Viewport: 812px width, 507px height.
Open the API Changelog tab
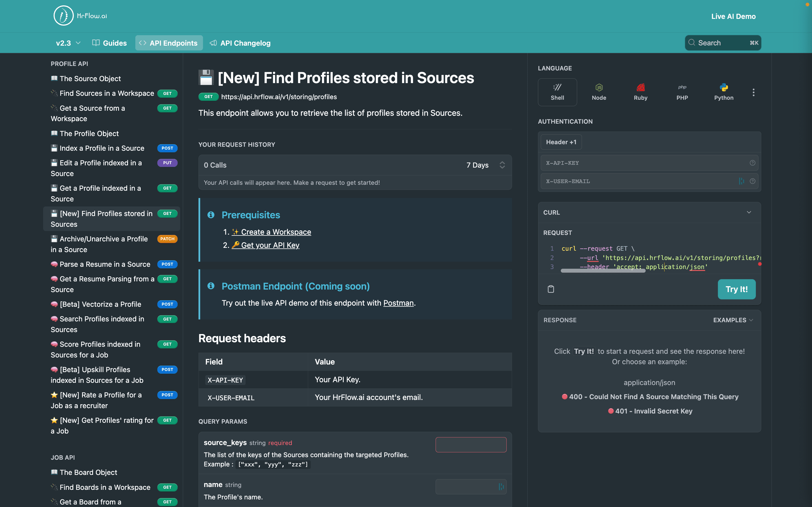240,43
